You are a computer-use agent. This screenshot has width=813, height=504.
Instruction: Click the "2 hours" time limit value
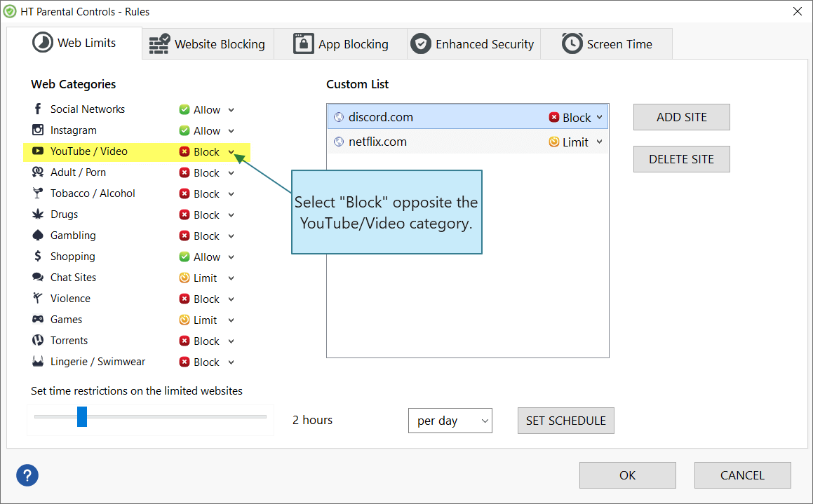click(x=312, y=420)
